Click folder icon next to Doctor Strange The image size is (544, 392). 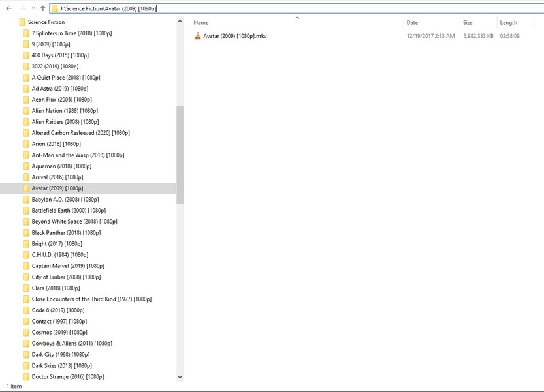pyautogui.click(x=26, y=377)
